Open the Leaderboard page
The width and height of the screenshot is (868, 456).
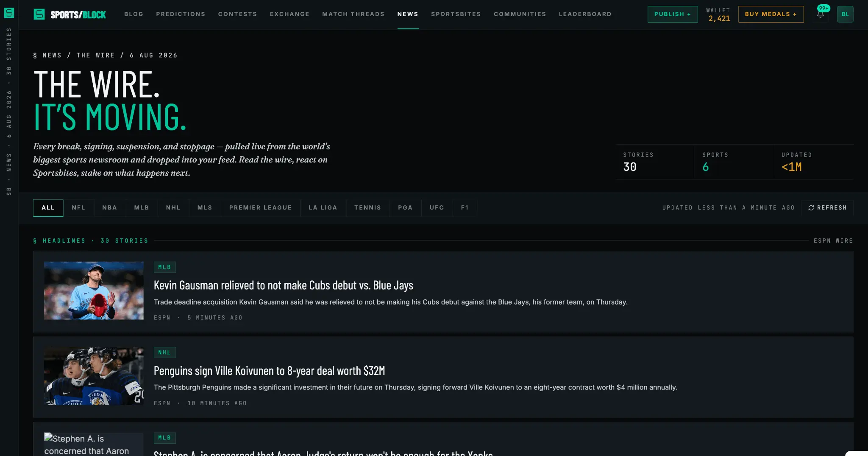[585, 14]
